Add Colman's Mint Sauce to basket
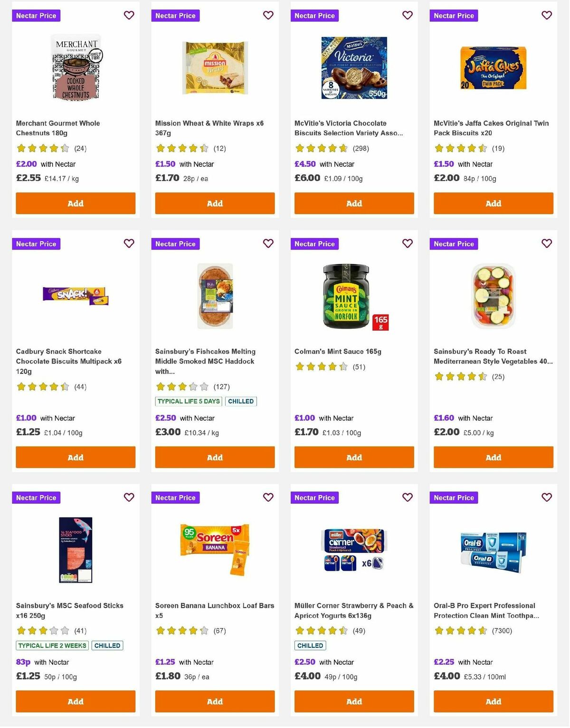Image resolution: width=570 pixels, height=728 pixels. [x=354, y=457]
